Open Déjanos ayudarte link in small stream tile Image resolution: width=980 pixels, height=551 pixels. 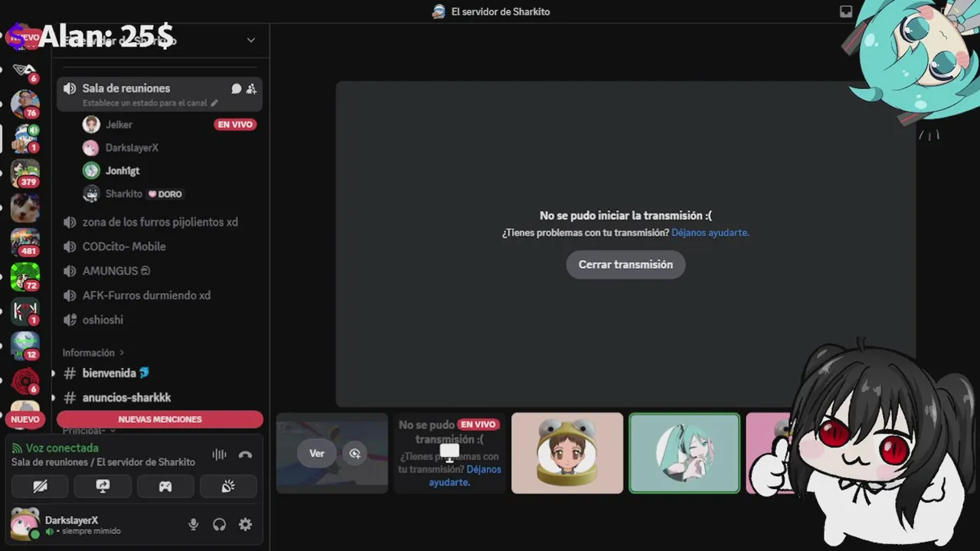pos(464,476)
